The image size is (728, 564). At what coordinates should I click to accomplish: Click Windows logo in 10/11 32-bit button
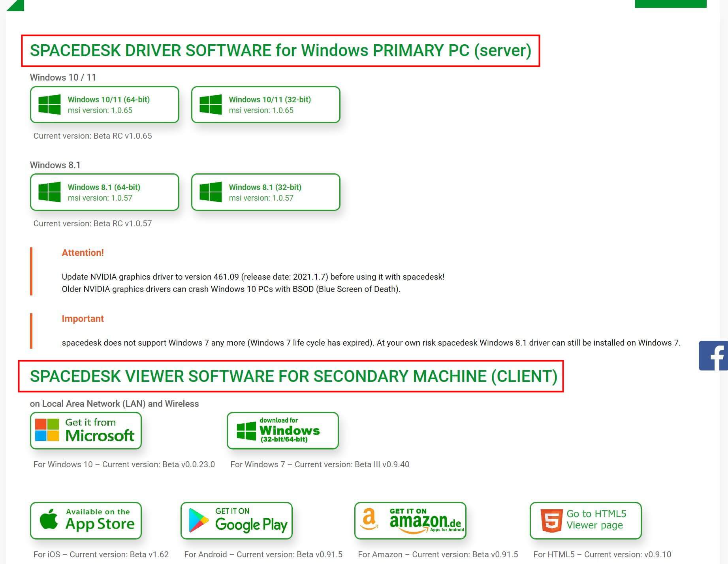point(211,105)
